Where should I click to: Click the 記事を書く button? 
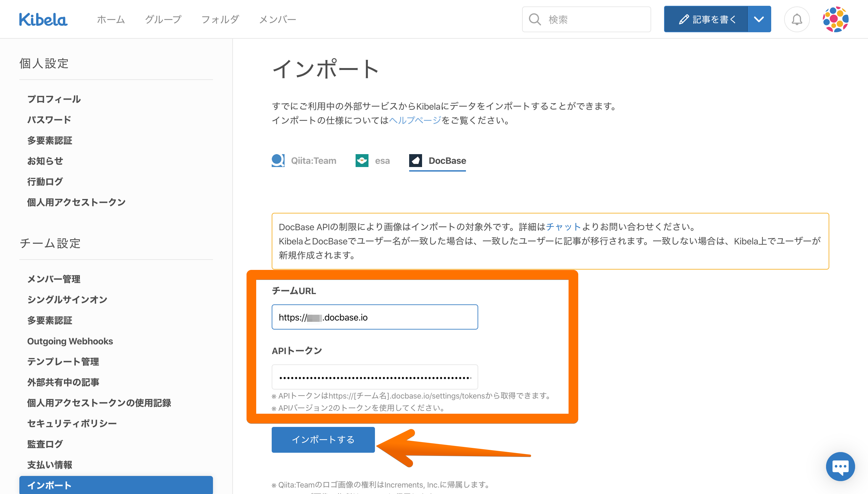[706, 19]
